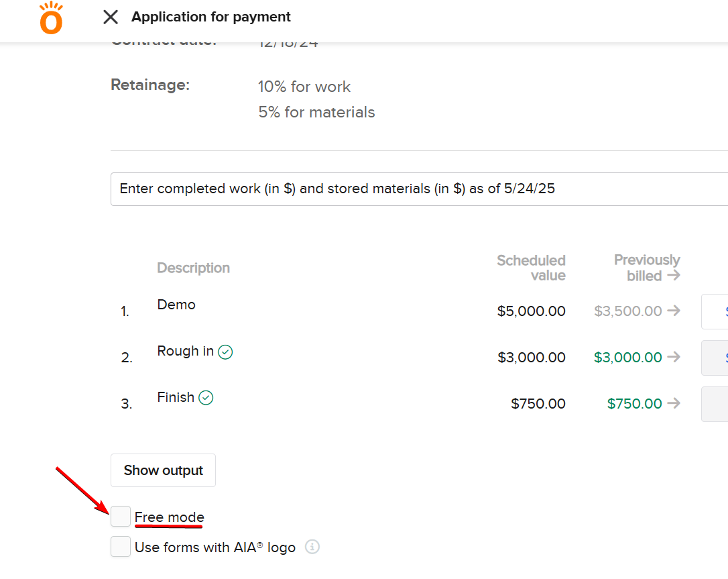Click the Free mode label text

click(x=170, y=517)
